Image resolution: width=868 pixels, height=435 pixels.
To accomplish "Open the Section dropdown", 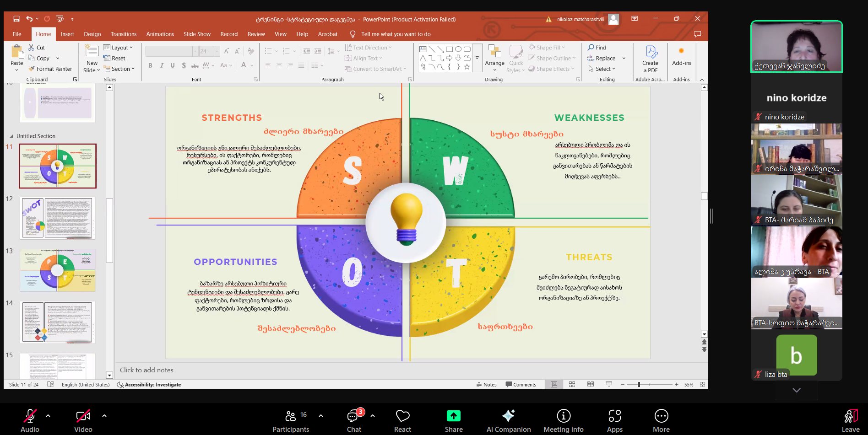I will point(119,69).
